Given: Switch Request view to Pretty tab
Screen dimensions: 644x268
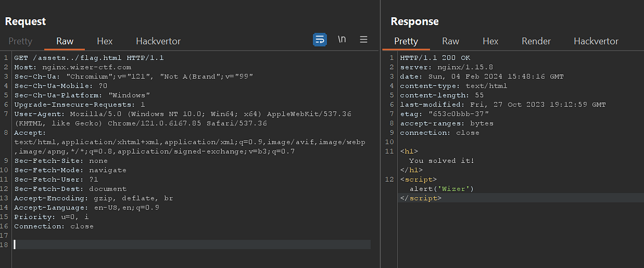Looking at the screenshot, I should (20, 41).
